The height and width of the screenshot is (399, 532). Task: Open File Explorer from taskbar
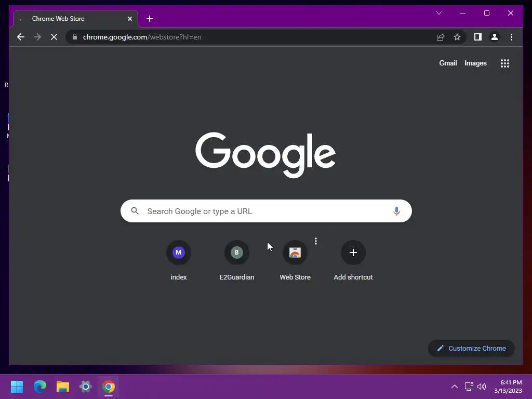click(63, 387)
